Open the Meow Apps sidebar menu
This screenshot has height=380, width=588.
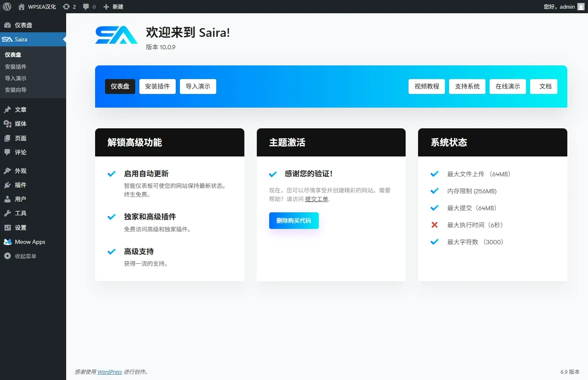[x=30, y=242]
